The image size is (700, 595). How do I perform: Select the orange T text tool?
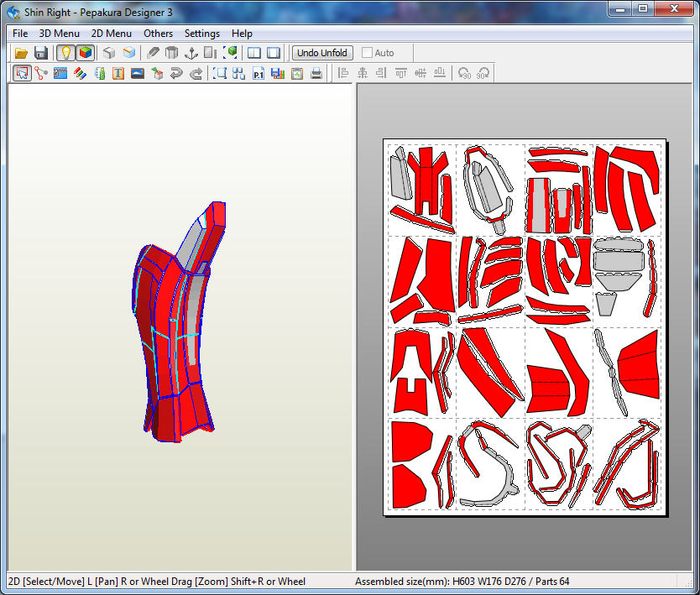point(118,73)
